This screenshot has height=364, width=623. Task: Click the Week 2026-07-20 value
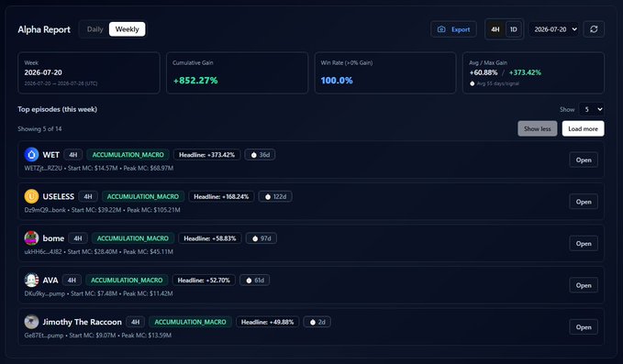pos(43,72)
